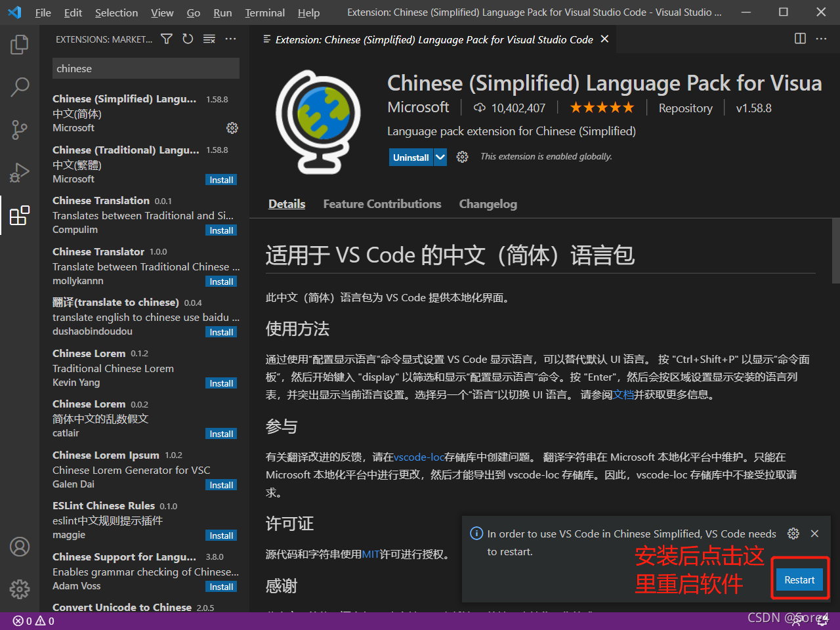This screenshot has width=840, height=630.
Task: Open the Run menu
Action: click(x=222, y=12)
